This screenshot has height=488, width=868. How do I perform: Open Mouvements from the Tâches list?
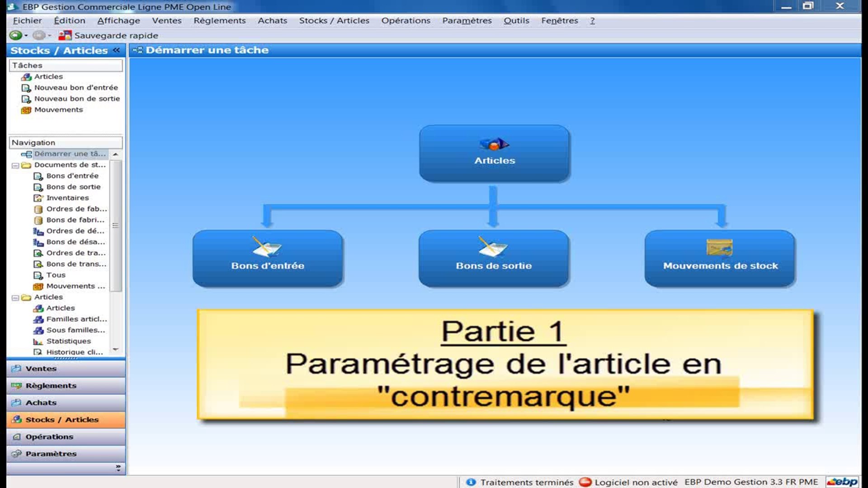pos(27,109)
